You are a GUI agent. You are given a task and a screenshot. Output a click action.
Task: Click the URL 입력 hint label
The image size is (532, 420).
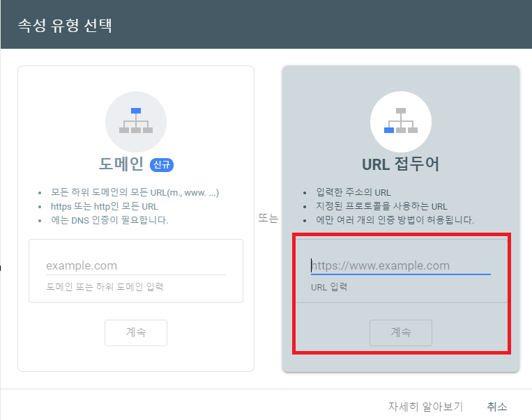pyautogui.click(x=329, y=287)
